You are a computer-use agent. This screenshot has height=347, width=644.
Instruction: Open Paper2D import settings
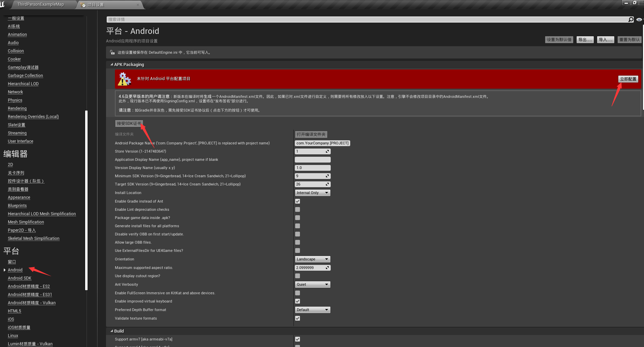(22, 230)
